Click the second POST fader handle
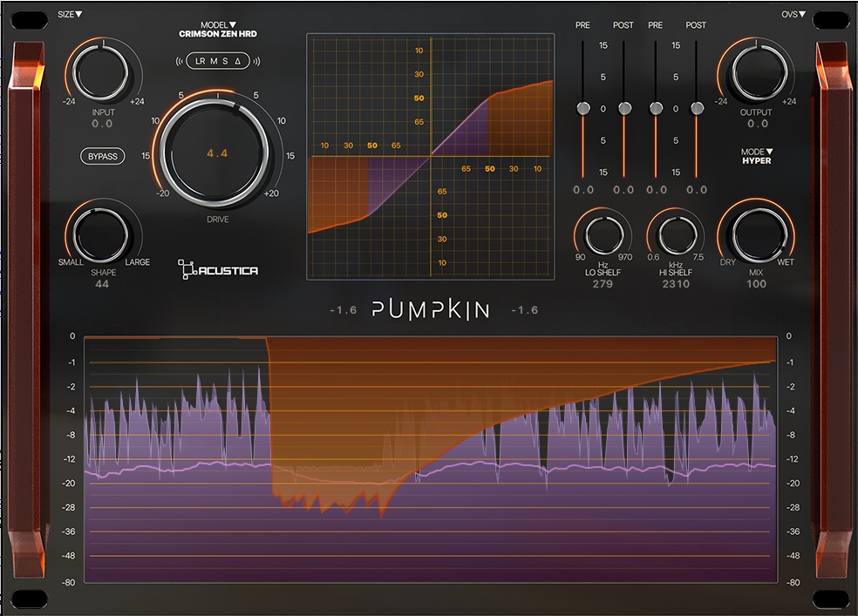858x616 pixels. point(698,108)
